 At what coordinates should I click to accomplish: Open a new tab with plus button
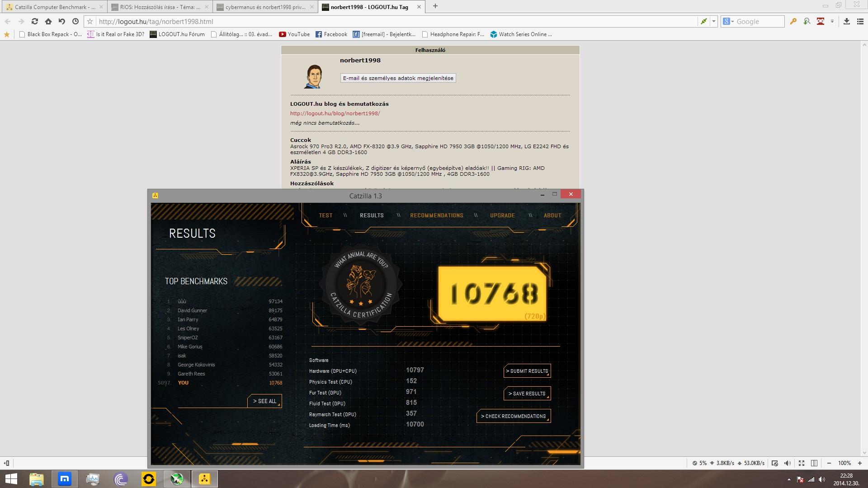(435, 6)
